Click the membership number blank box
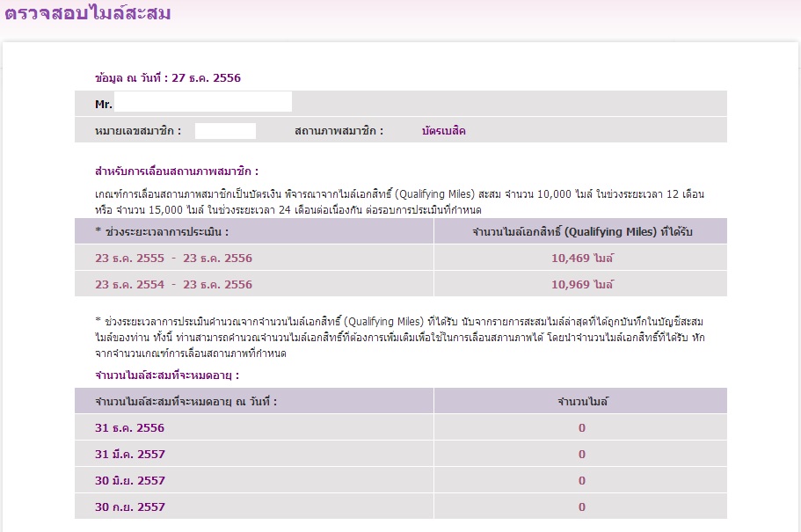The image size is (801, 532). click(x=225, y=131)
